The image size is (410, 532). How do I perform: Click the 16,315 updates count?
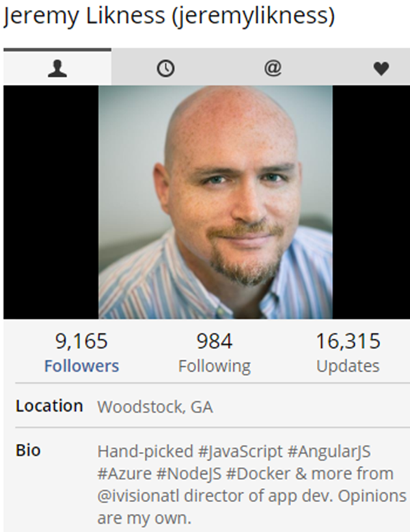348,341
